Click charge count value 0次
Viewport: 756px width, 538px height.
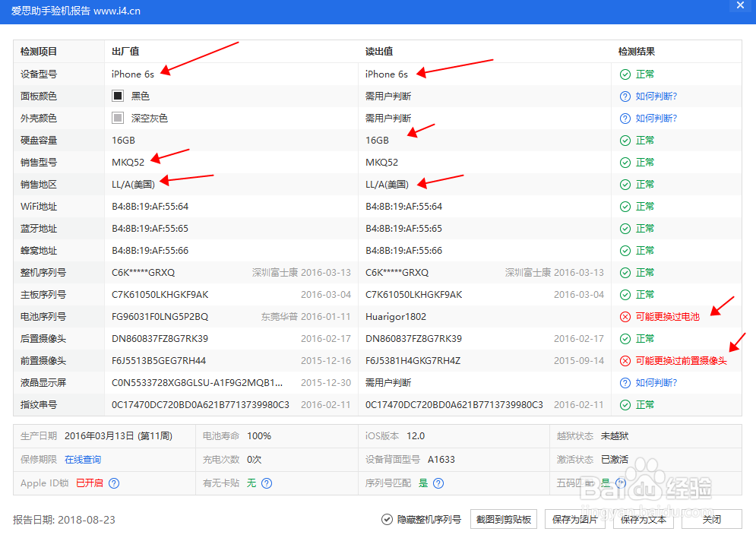(254, 460)
